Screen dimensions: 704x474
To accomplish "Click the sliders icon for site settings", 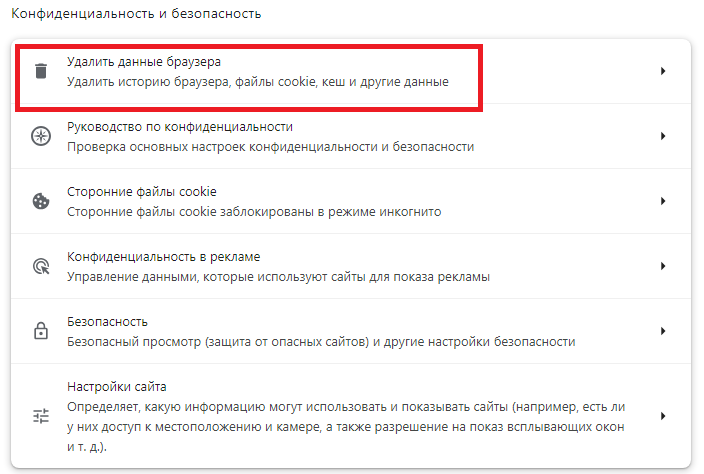I will click(41, 416).
